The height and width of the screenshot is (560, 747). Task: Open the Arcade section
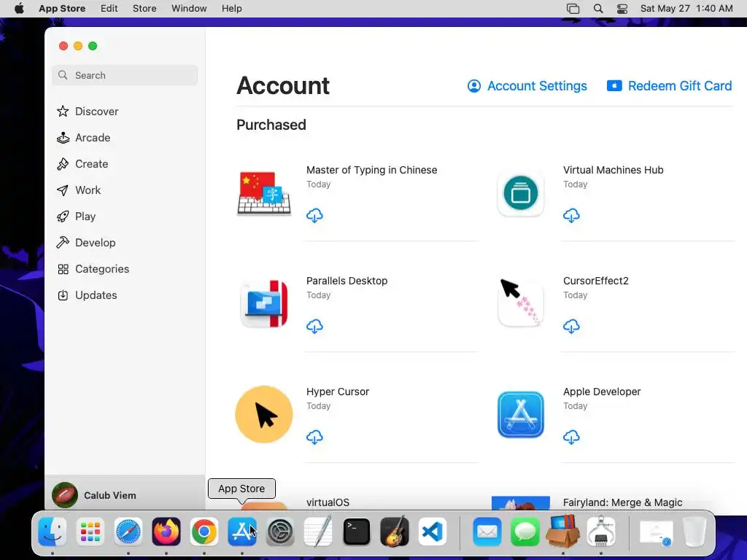125,138
